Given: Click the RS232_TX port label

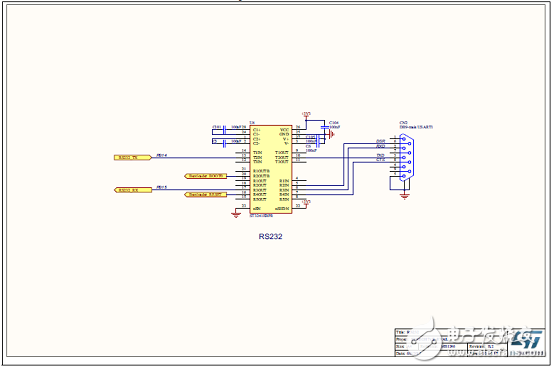Looking at the screenshot, I should click(x=133, y=157).
